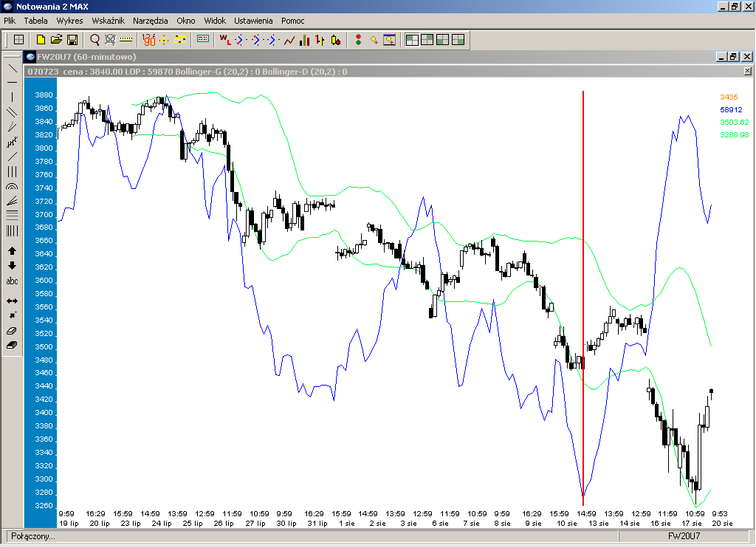The image size is (756, 548).
Task: Click the add window chart icon
Action: tap(389, 40)
